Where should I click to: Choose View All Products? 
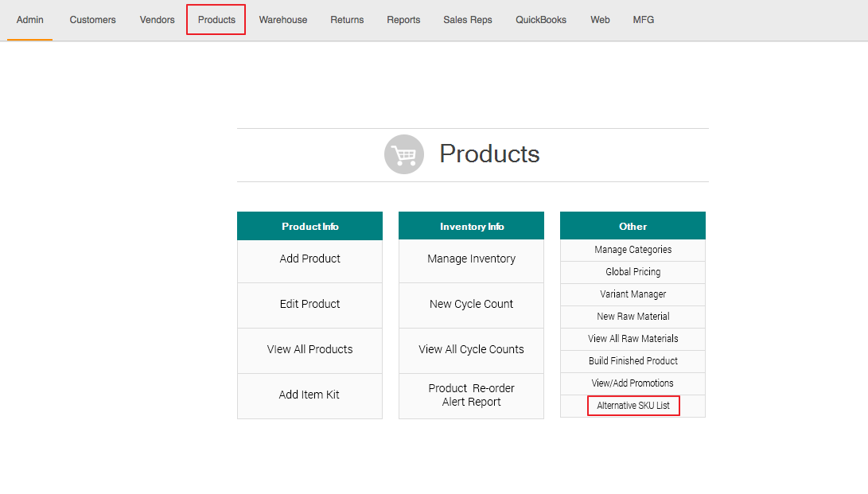pos(309,349)
